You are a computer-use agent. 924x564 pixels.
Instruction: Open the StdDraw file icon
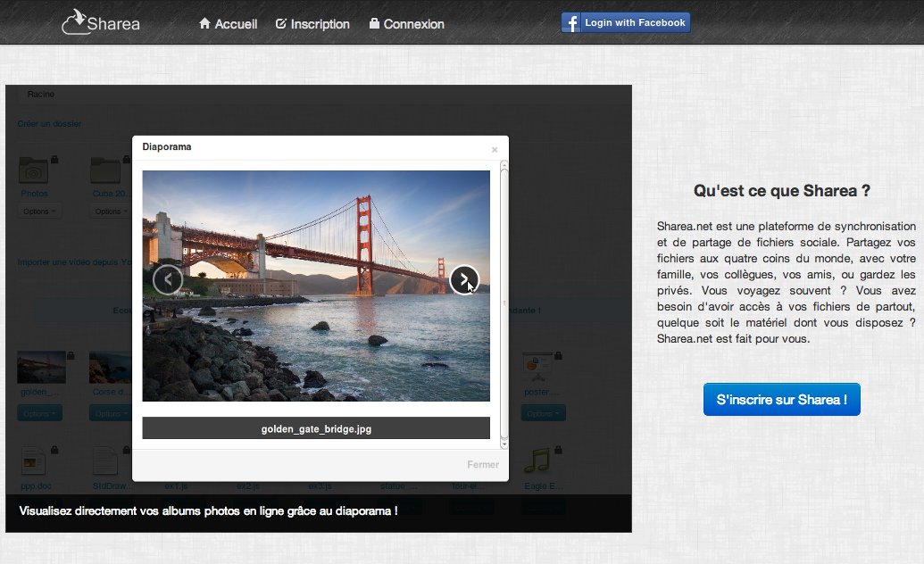105,460
